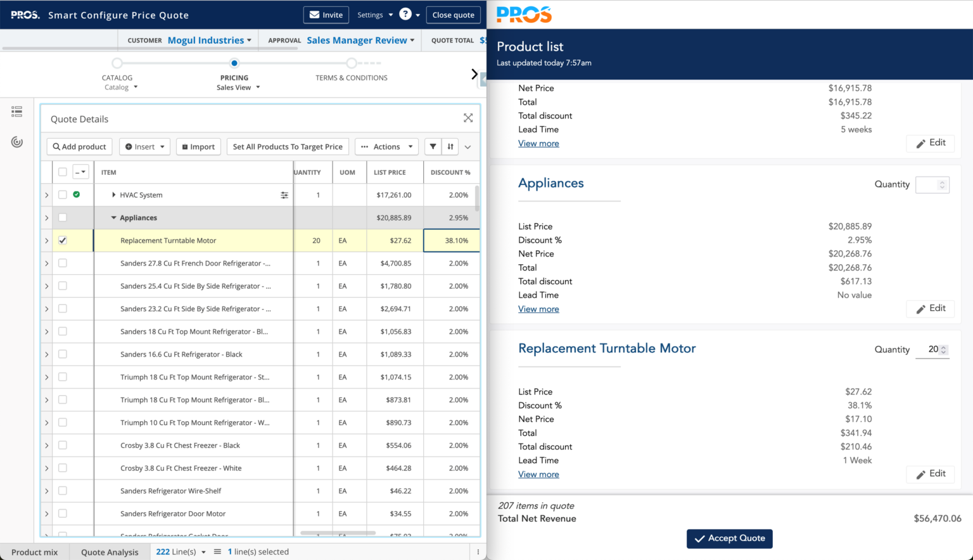Click the Edit pencil for Replacement Turntable Motor
The image size is (973, 560).
(930, 474)
